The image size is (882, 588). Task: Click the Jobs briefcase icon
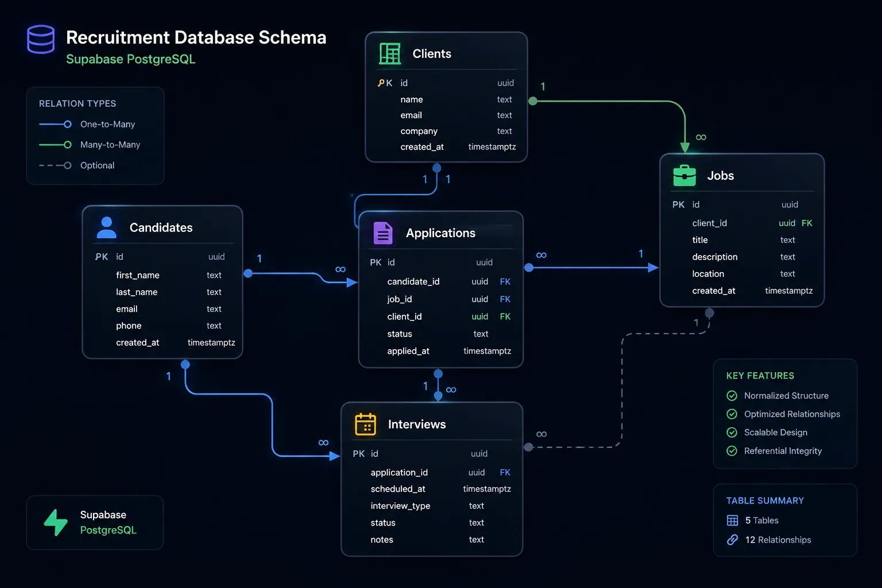[x=684, y=176]
